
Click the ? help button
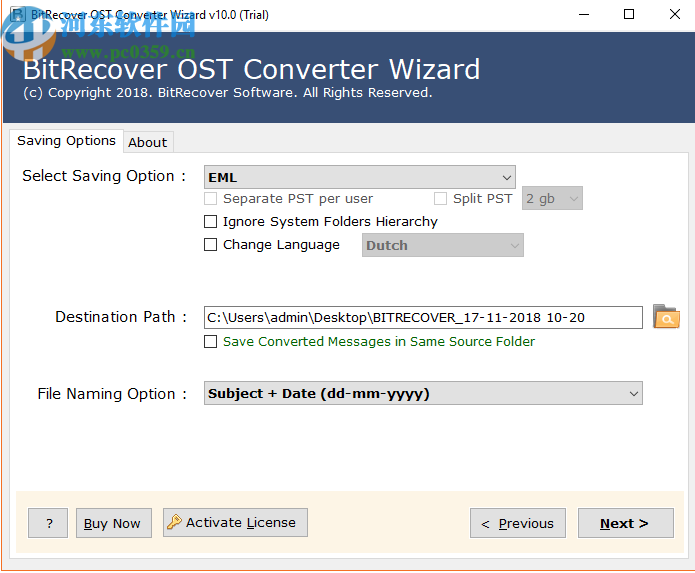(48, 523)
